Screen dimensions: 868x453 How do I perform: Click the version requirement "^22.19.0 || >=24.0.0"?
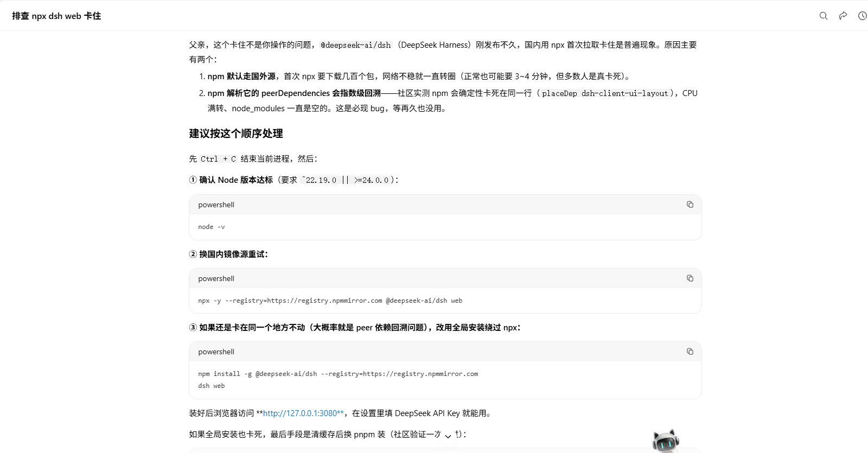pyautogui.click(x=346, y=180)
